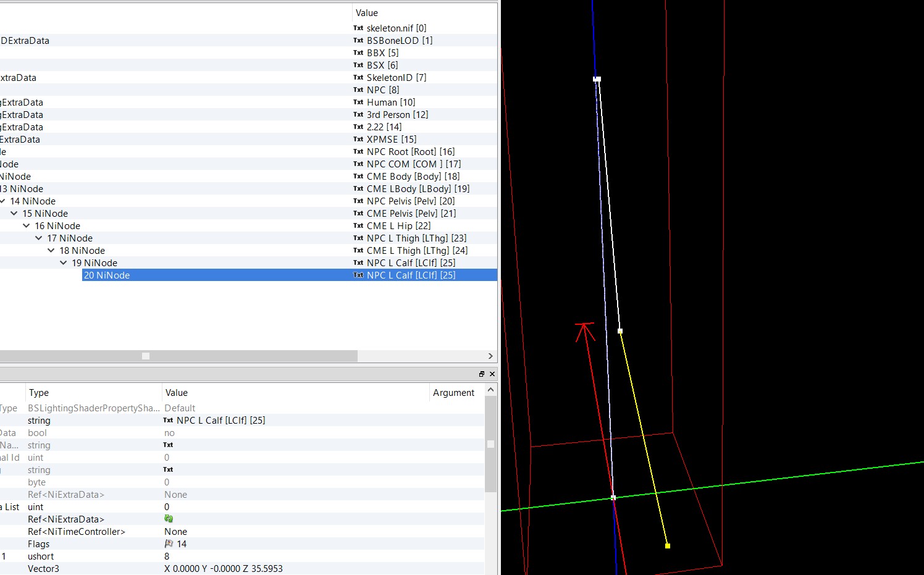Select the ushort value 8

(x=167, y=556)
